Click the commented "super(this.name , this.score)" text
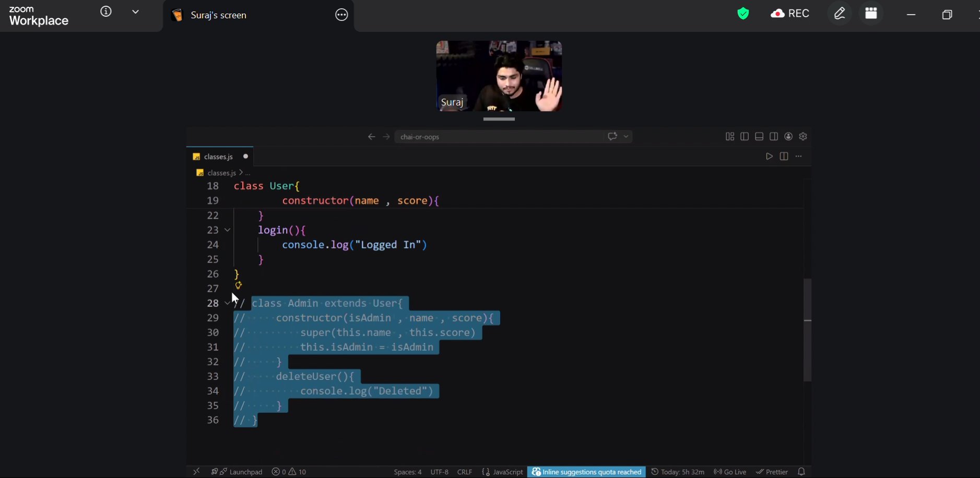 pos(388,332)
